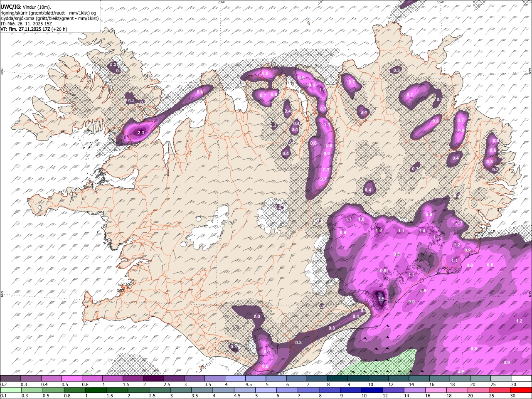Viewport: 532px width, 399px height.
Task: Pick the pure red swatch ending the lower legend
Action: [x=521, y=390]
